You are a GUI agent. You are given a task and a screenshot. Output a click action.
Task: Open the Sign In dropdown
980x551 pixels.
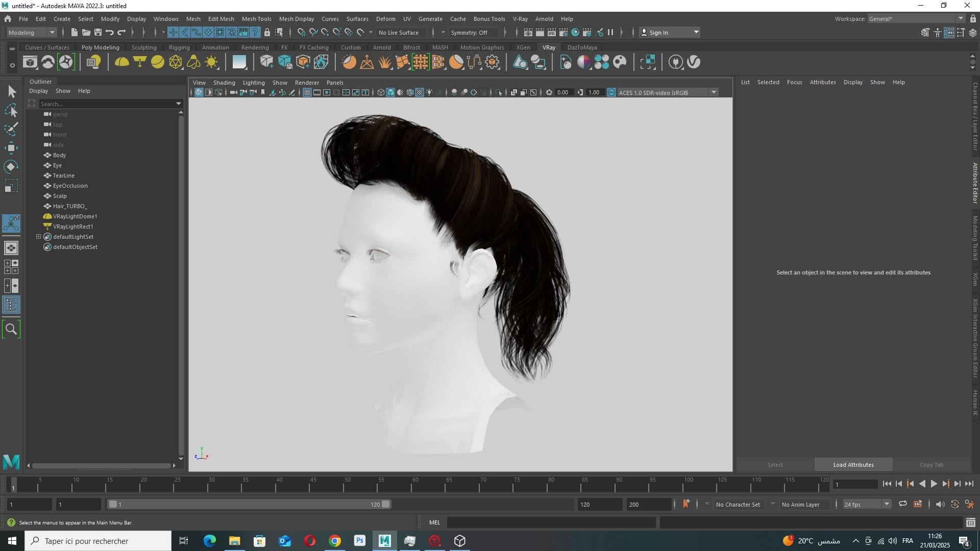670,32
